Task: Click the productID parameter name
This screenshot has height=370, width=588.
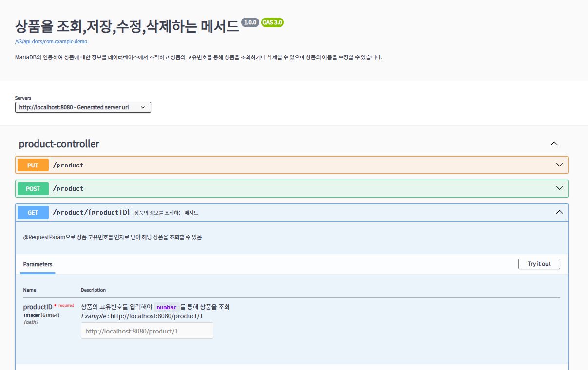Action: pyautogui.click(x=38, y=307)
